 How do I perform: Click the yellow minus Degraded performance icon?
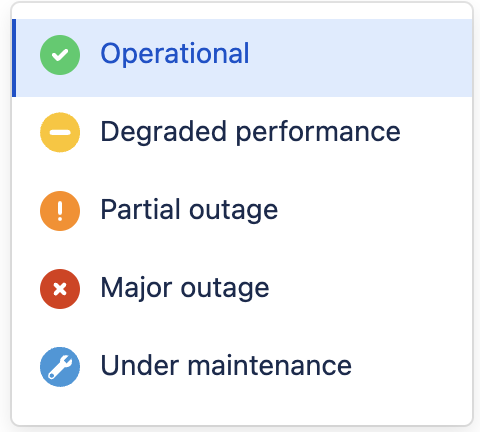(60, 132)
